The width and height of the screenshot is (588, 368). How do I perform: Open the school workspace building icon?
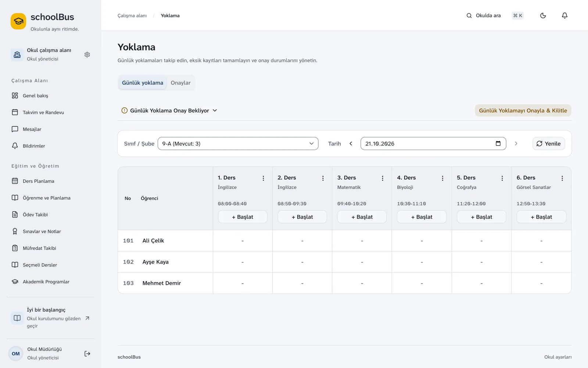pyautogui.click(x=17, y=54)
